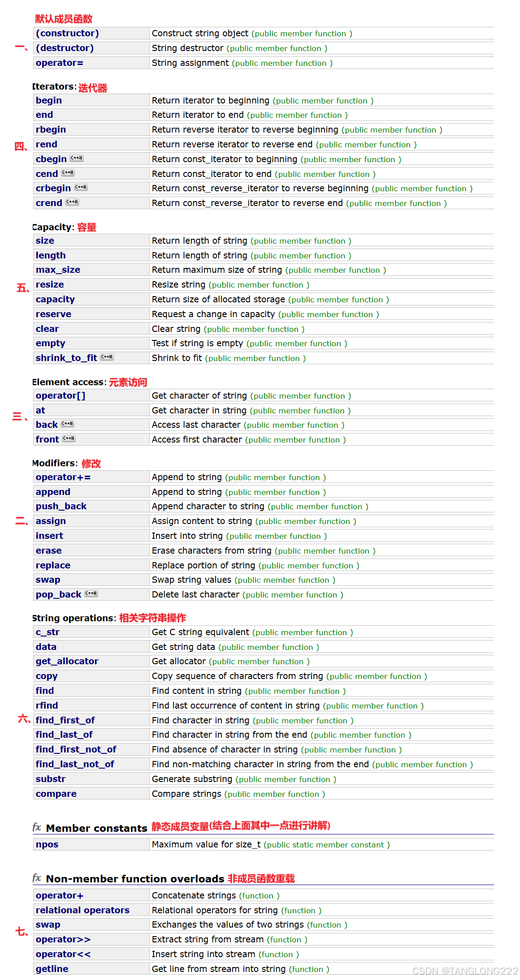
Task: Open the swap link under Non-member overloads
Action: (x=48, y=924)
